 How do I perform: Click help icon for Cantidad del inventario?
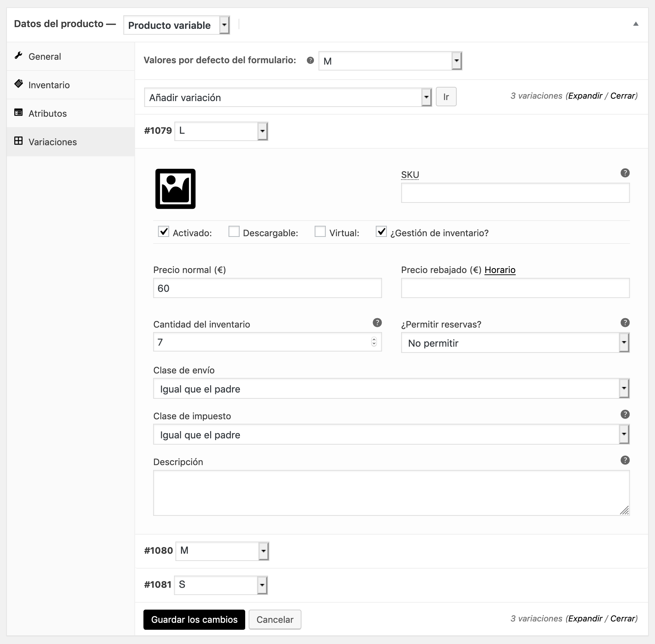[377, 323]
